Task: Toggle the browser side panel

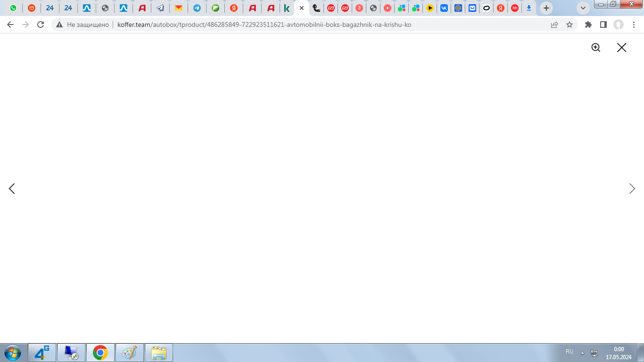Action: pos(603,25)
